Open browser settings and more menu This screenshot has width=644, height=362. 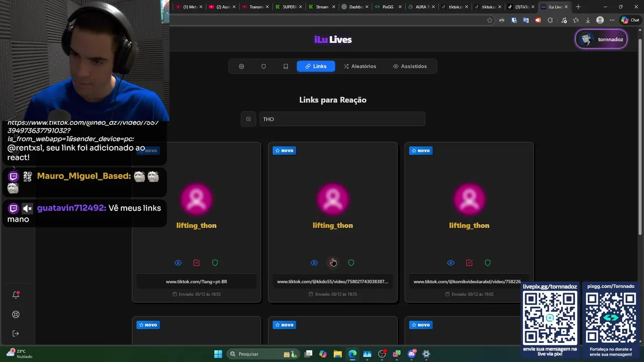point(612,20)
